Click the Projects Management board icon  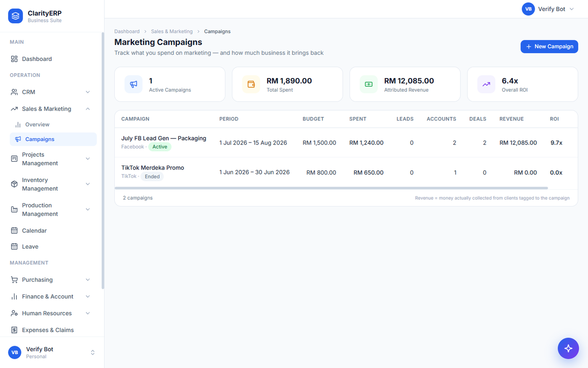(14, 159)
